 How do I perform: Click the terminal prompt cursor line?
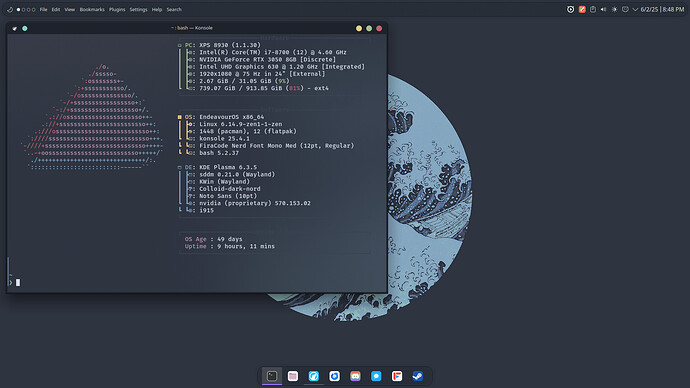(197, 282)
